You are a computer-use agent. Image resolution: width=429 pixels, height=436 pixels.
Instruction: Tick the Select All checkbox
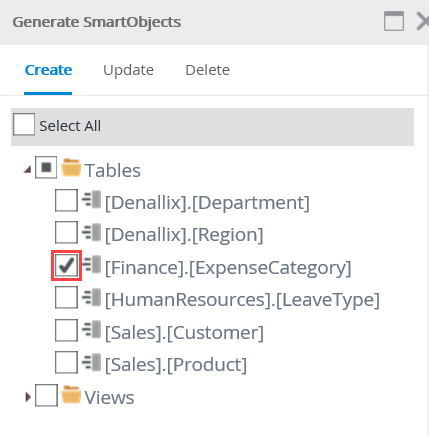(24, 124)
